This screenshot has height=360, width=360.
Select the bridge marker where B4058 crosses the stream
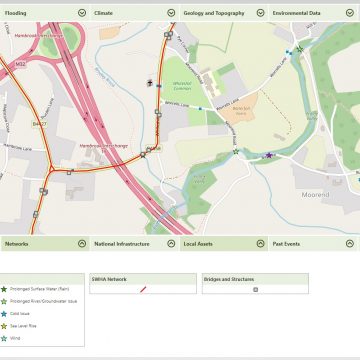point(143,154)
